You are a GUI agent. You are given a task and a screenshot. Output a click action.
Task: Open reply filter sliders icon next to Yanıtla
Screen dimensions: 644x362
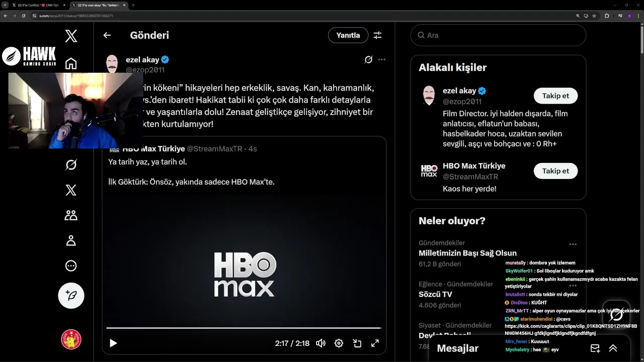[377, 35]
